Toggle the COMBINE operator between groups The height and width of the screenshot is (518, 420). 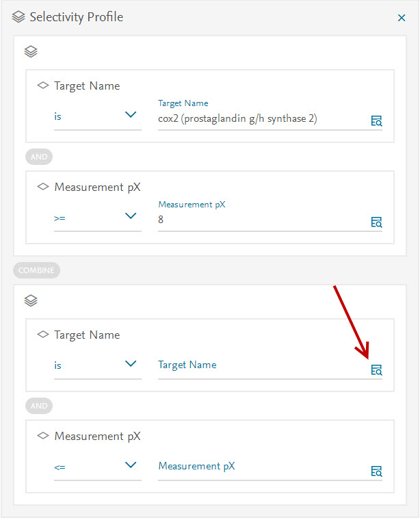36,270
